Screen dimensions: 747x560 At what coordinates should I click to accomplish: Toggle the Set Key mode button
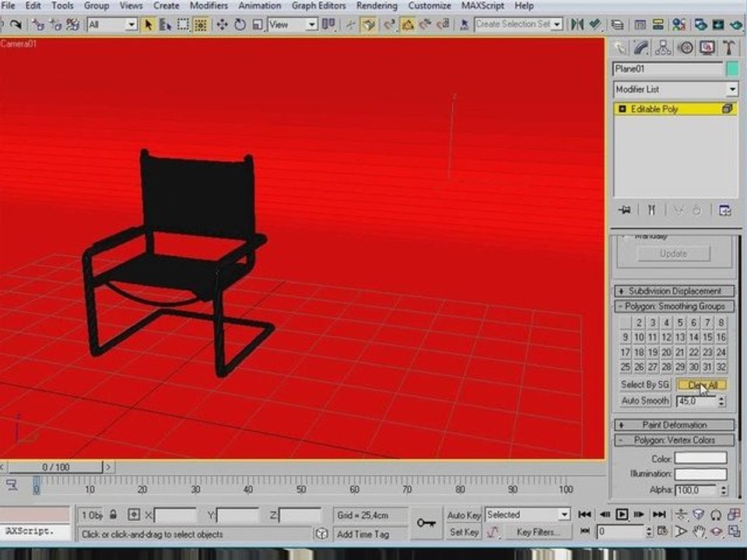pos(464,532)
